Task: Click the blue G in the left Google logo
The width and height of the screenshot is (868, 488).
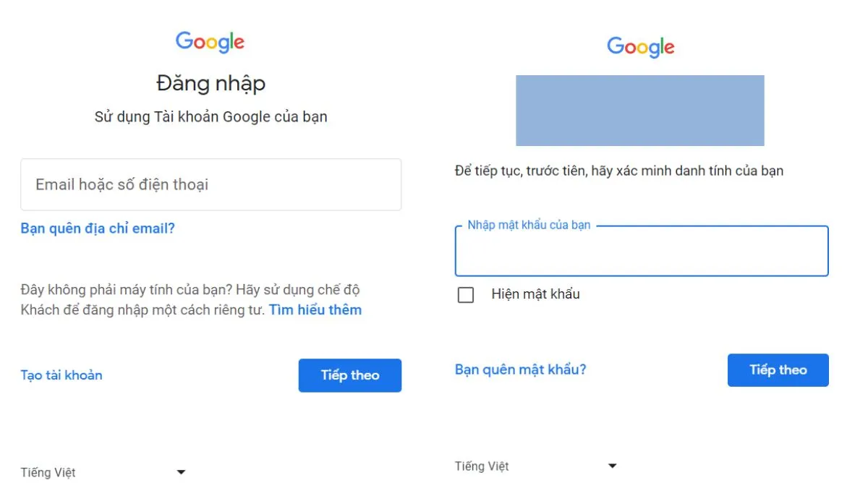Action: pos(184,41)
